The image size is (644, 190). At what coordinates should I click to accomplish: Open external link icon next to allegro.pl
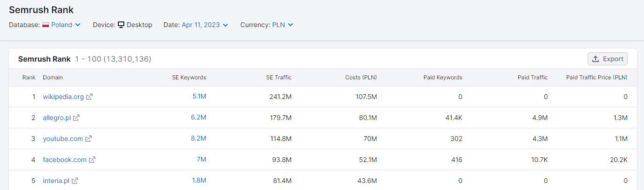(x=76, y=118)
